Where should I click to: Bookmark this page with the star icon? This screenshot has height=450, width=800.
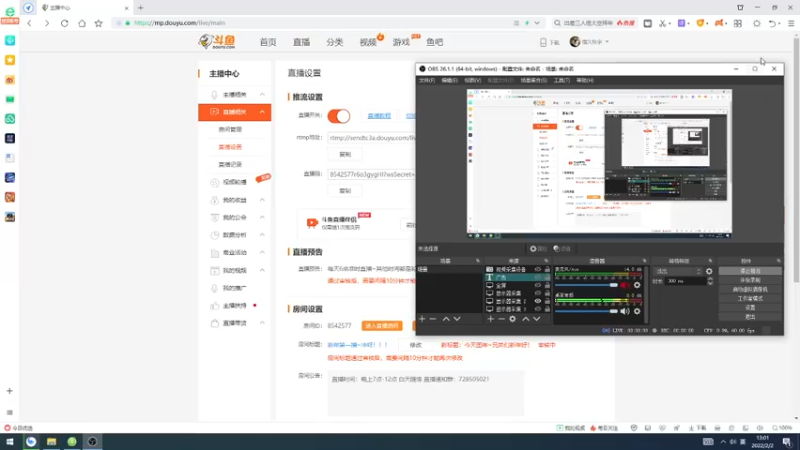(x=98, y=23)
